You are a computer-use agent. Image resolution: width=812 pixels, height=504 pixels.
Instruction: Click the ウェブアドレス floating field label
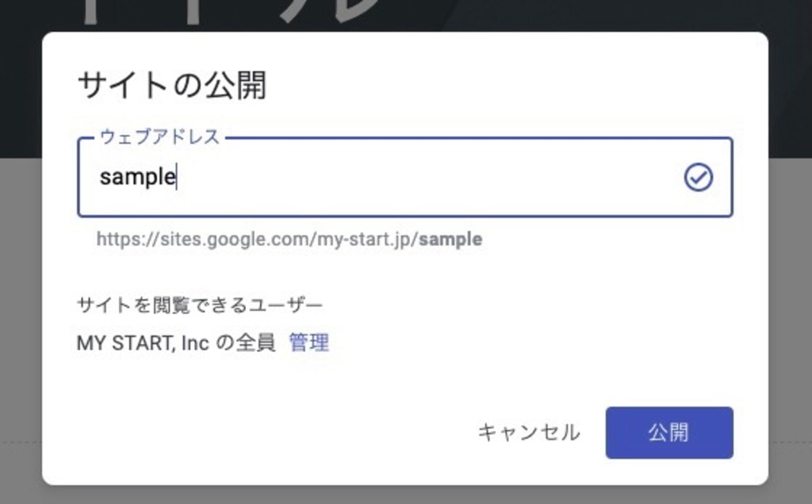tap(159, 137)
